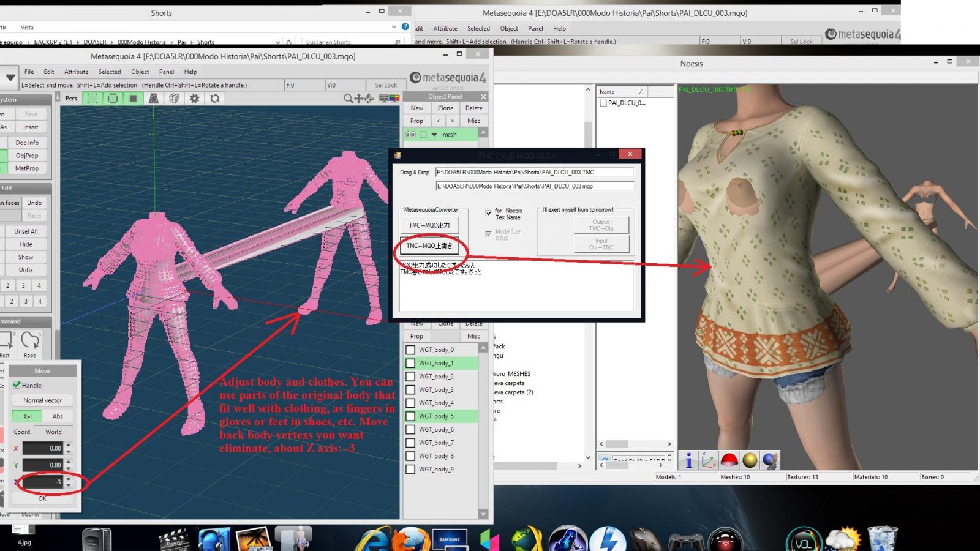Viewport: 980px width, 551px height.
Task: Open the Recycle Bin dock icon
Action: coord(883,539)
